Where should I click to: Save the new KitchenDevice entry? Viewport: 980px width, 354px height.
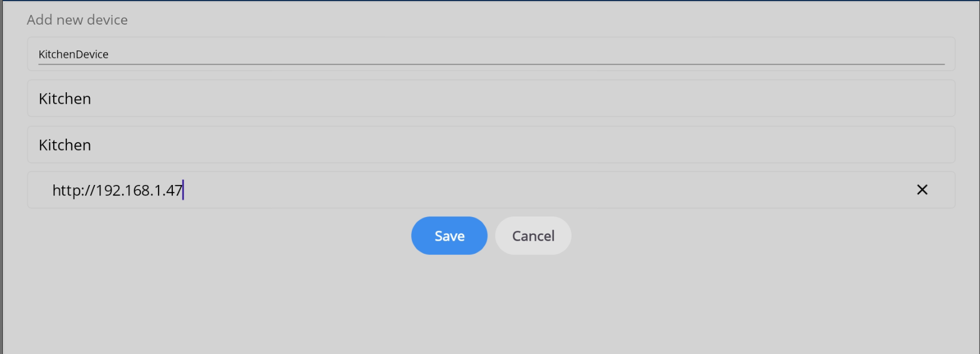click(x=449, y=235)
